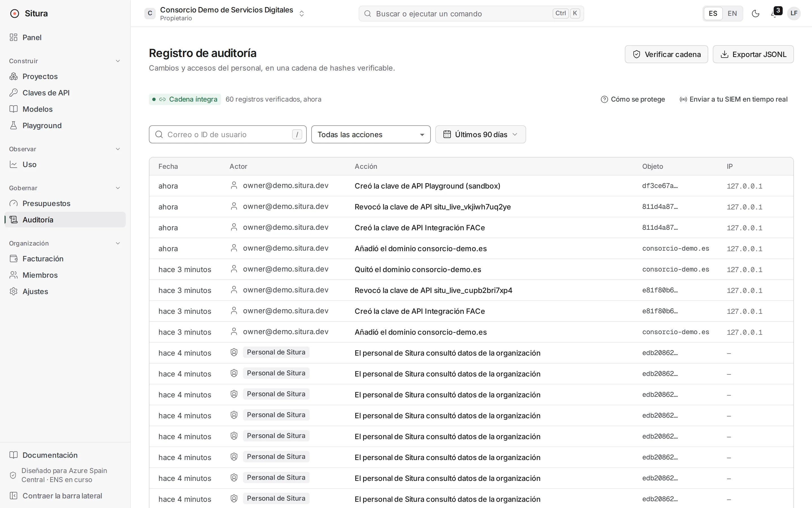Open Ajustes settings
This screenshot has width=812, height=508.
(x=65, y=291)
